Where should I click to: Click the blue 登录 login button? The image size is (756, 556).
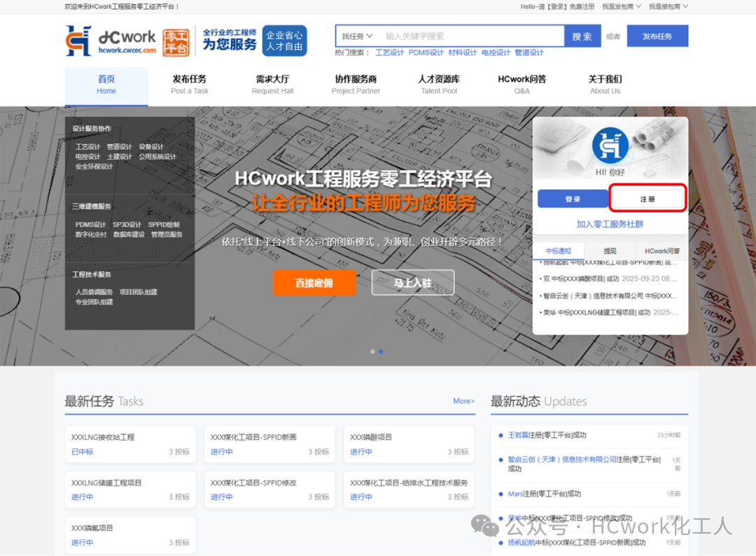tap(573, 199)
